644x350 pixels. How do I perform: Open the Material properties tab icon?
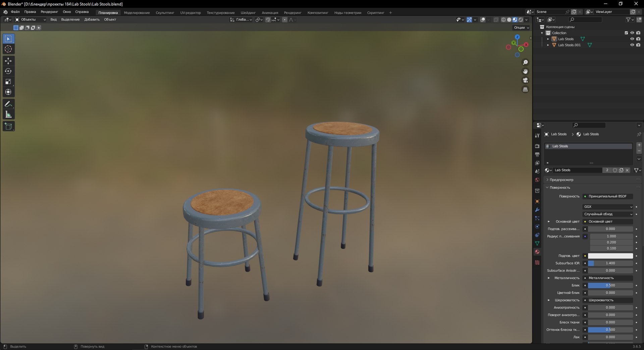[x=537, y=252]
